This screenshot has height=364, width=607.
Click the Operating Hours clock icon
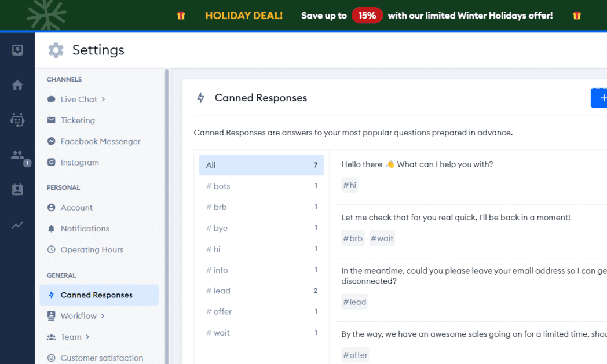(x=51, y=249)
